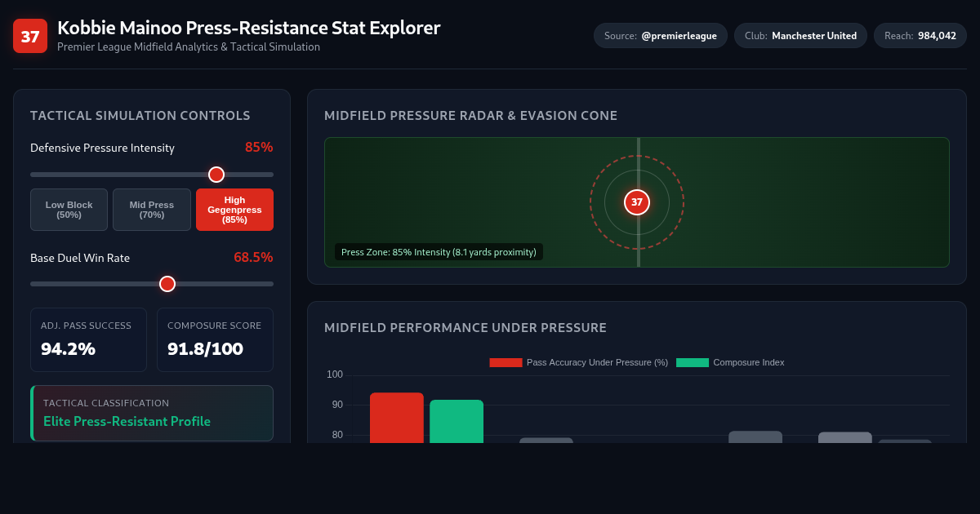Adjust the Base Duel Win Rate slider handle
The height and width of the screenshot is (514, 980).
(167, 284)
